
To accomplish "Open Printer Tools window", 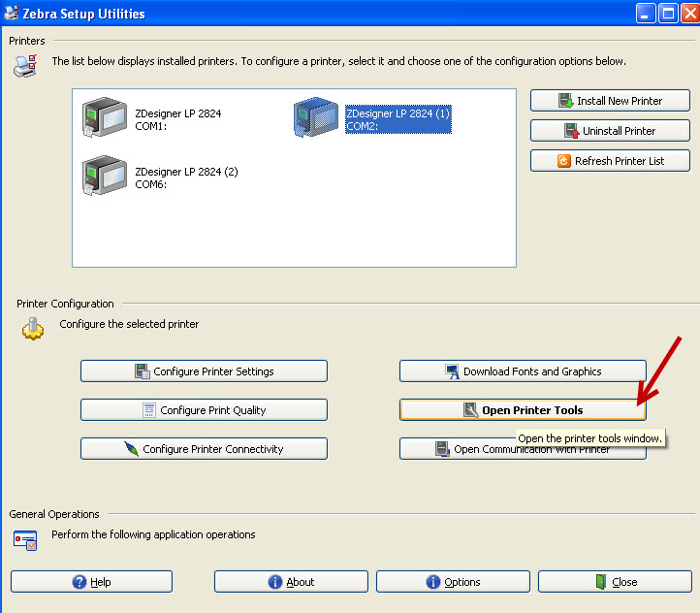I will (x=523, y=410).
